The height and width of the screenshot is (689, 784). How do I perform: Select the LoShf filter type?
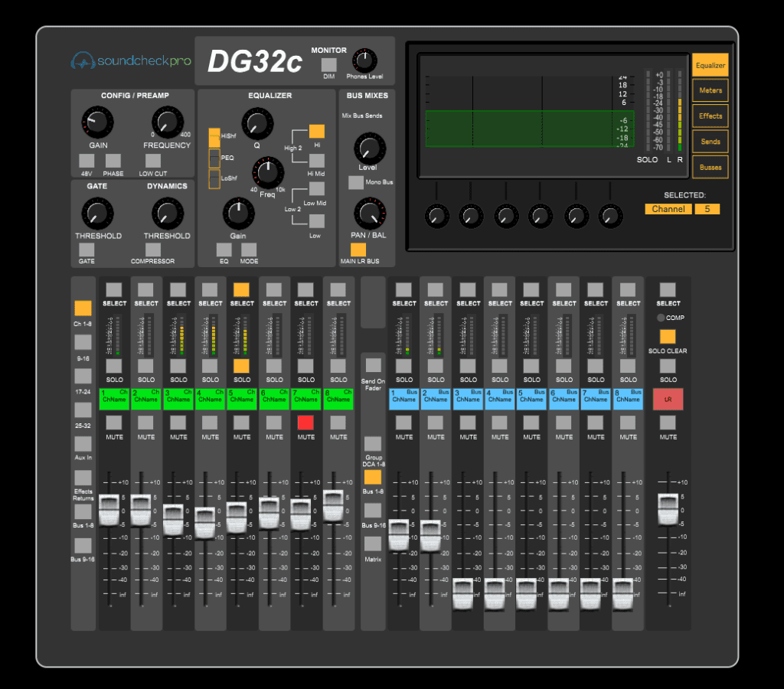click(214, 178)
